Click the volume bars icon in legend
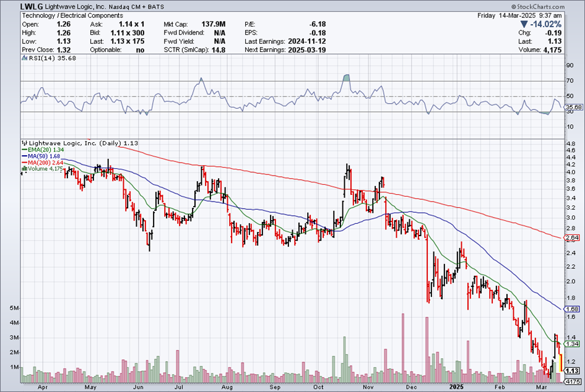Screen dimensions: 585x392 click(25, 169)
